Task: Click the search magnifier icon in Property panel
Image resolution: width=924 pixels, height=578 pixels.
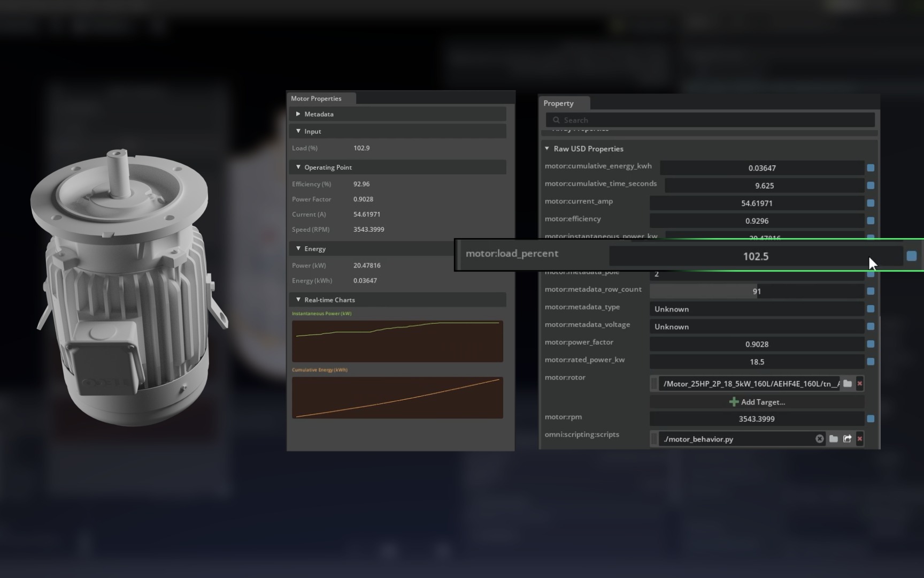Action: 556,120
